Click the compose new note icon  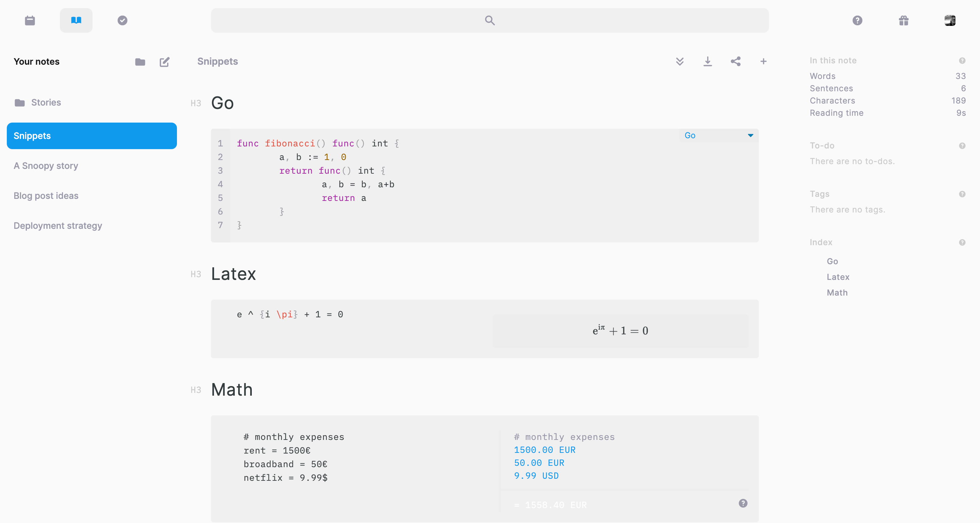click(x=164, y=62)
